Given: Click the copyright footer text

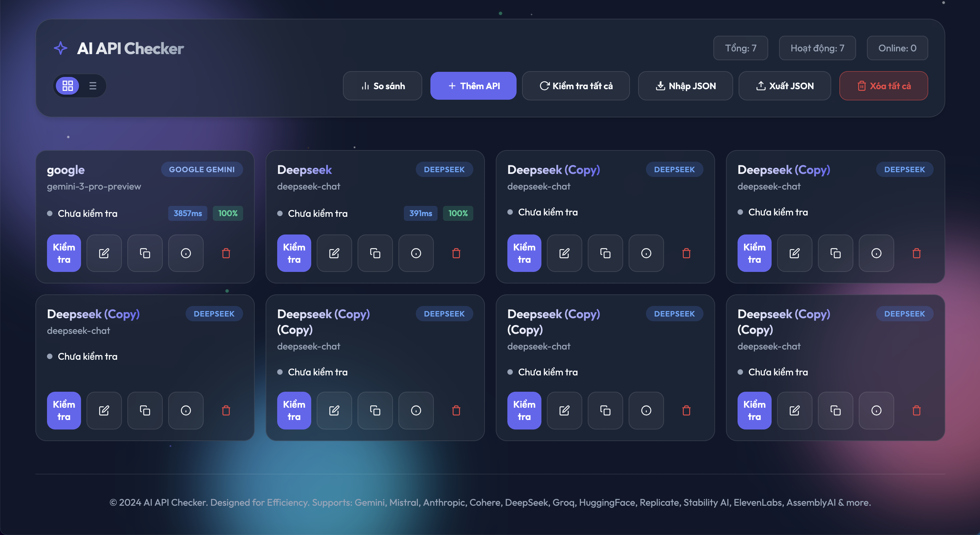Looking at the screenshot, I should click(x=490, y=502).
